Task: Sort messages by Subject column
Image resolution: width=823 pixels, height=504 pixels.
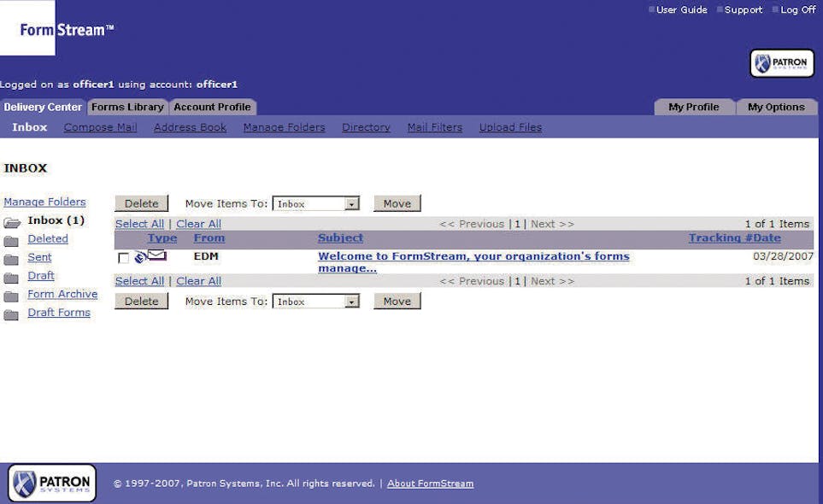Action: (x=340, y=238)
